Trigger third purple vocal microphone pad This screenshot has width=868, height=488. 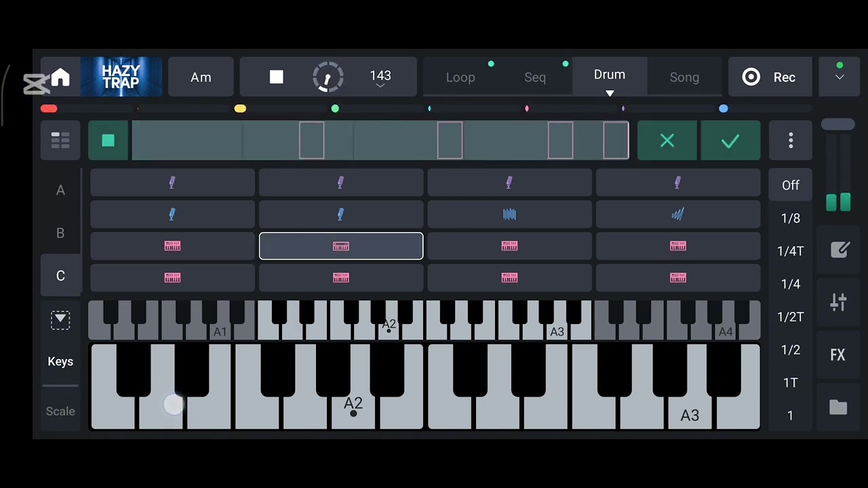(x=509, y=182)
